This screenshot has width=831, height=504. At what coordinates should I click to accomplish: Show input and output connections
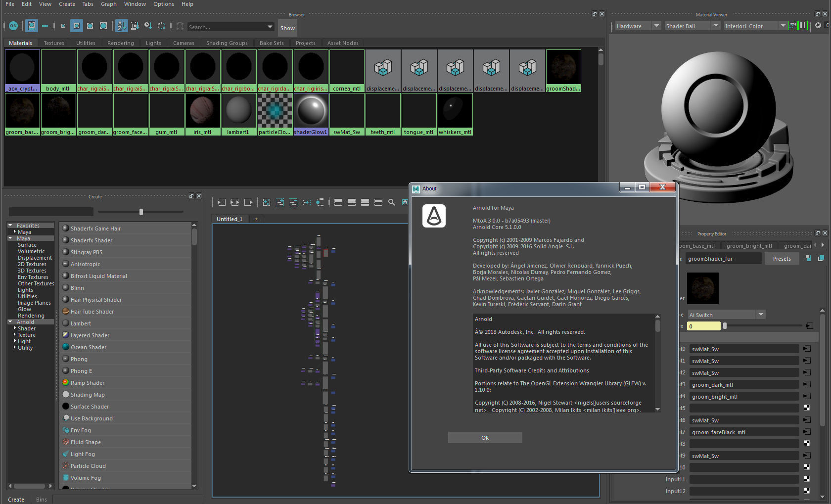[234, 202]
